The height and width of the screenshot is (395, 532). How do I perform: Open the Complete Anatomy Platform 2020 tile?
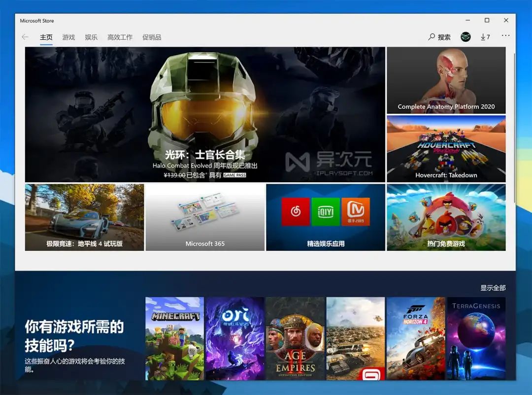point(446,80)
